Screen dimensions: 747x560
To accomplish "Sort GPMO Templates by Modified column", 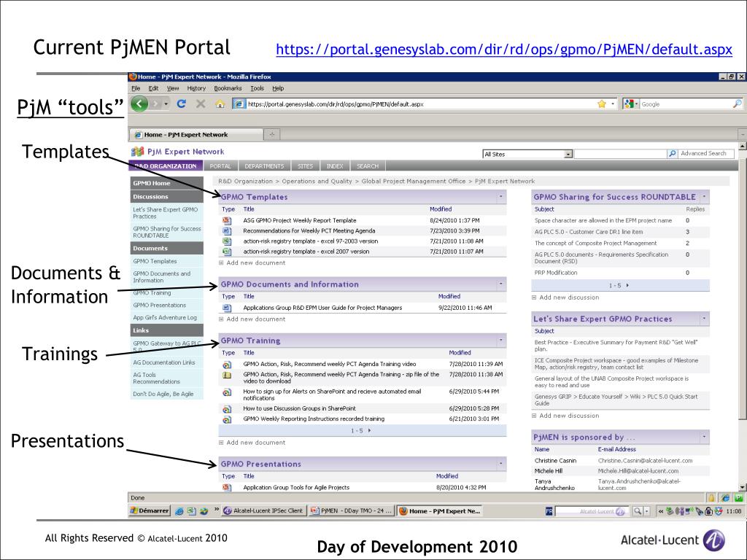I will 441,209.
